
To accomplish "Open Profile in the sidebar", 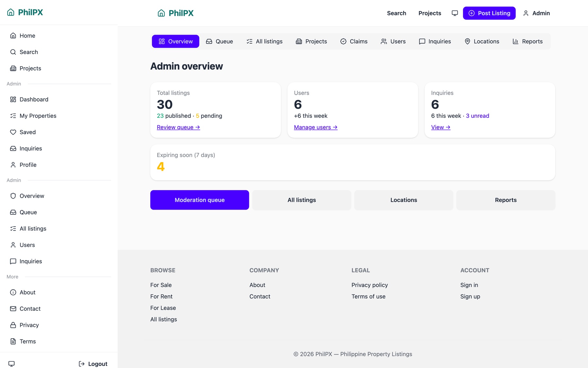I will [x=59, y=165].
